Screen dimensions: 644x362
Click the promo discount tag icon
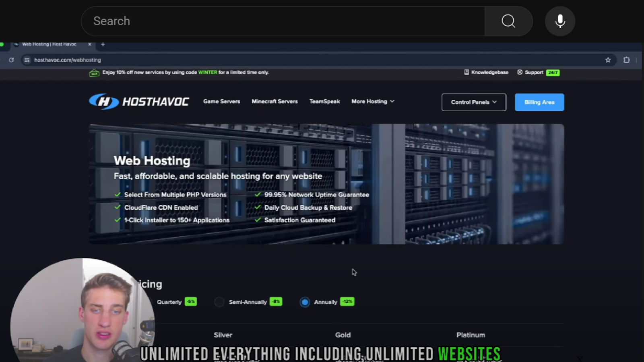point(94,73)
